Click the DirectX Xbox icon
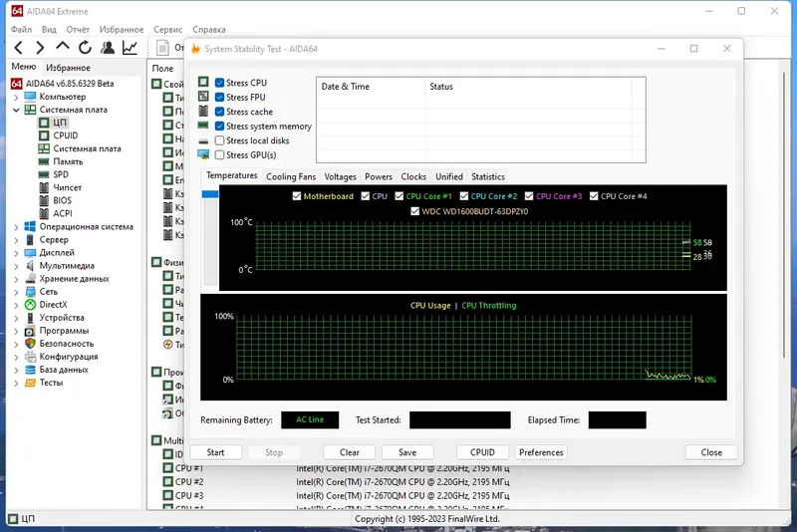Screen dimensions: 797x532 [31, 305]
